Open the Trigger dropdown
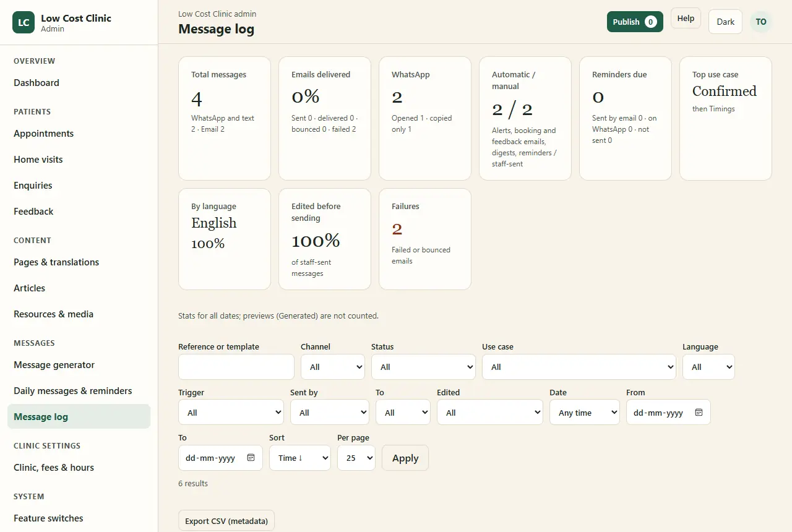This screenshot has height=532, width=792. (x=231, y=412)
